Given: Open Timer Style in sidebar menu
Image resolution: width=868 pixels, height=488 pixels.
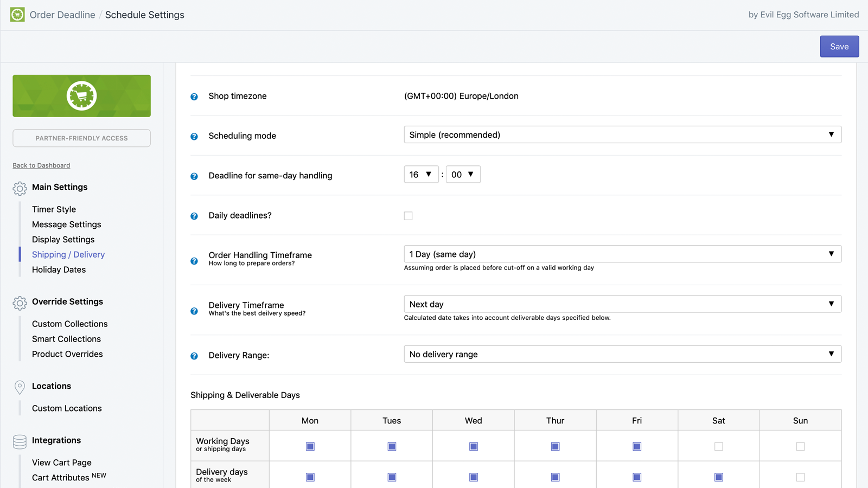Looking at the screenshot, I should [x=54, y=209].
